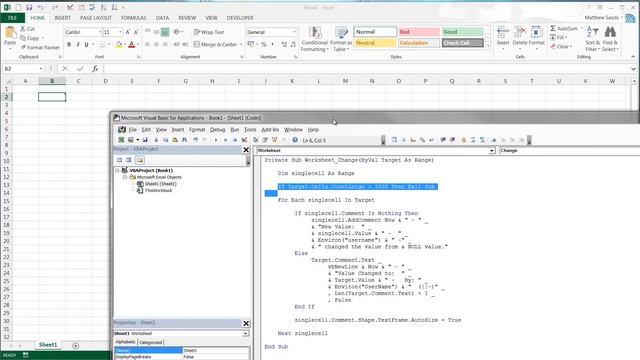Open the FILE backstage tab

click(13, 18)
